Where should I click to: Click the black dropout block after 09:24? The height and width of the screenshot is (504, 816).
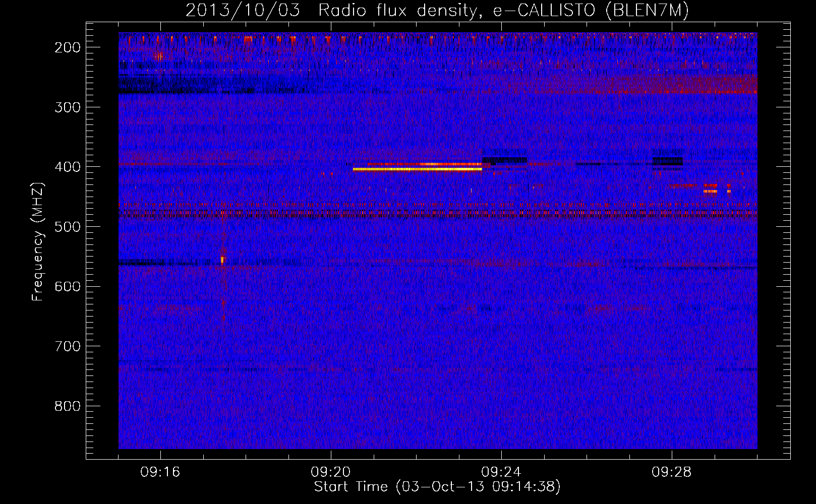tap(504, 160)
